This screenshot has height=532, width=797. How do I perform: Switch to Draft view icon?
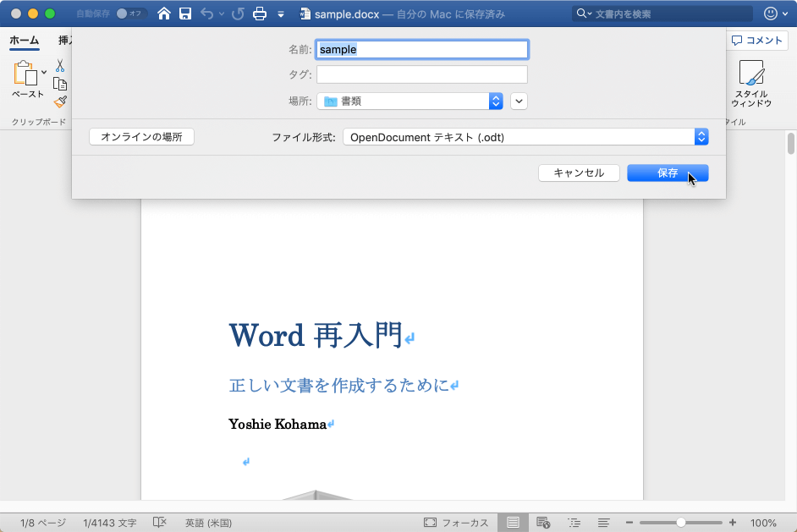(x=603, y=523)
